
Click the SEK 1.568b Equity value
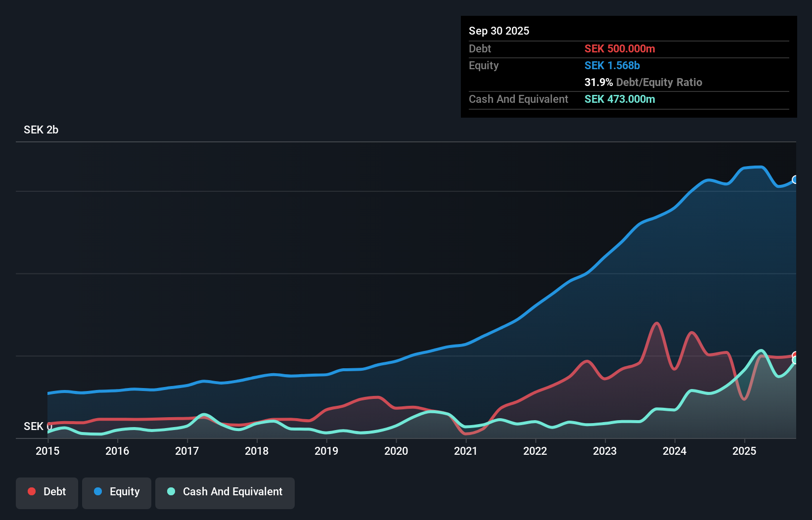(612, 65)
